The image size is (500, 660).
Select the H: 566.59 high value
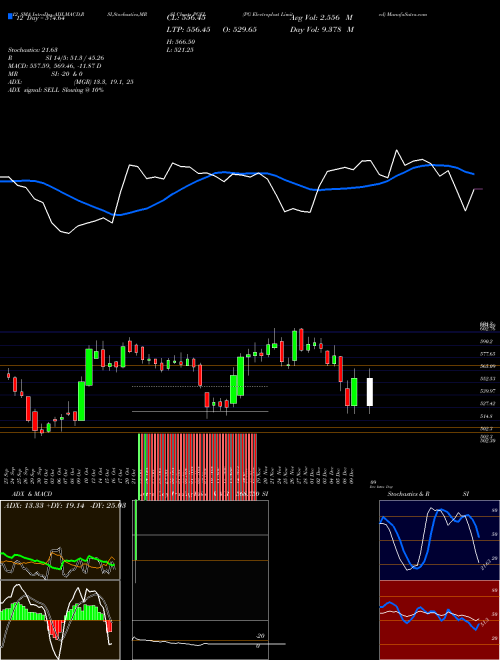click(181, 42)
